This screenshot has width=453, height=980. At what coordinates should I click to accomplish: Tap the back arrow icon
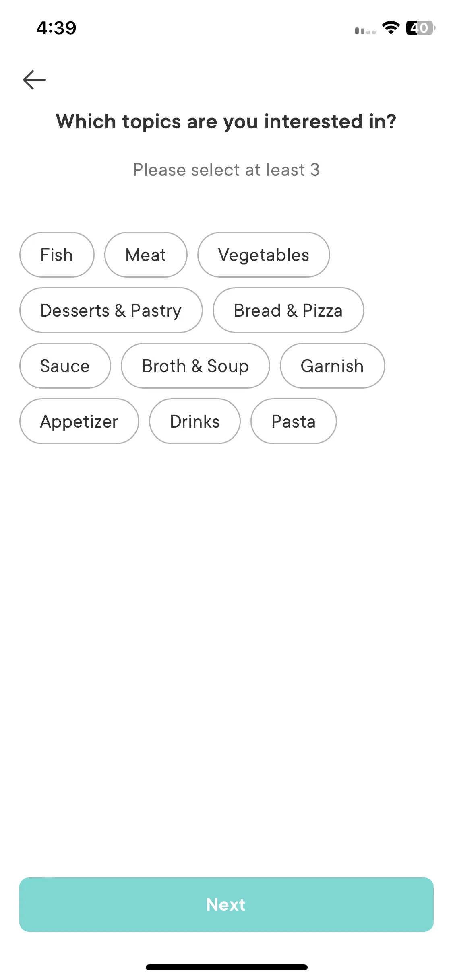pos(35,80)
